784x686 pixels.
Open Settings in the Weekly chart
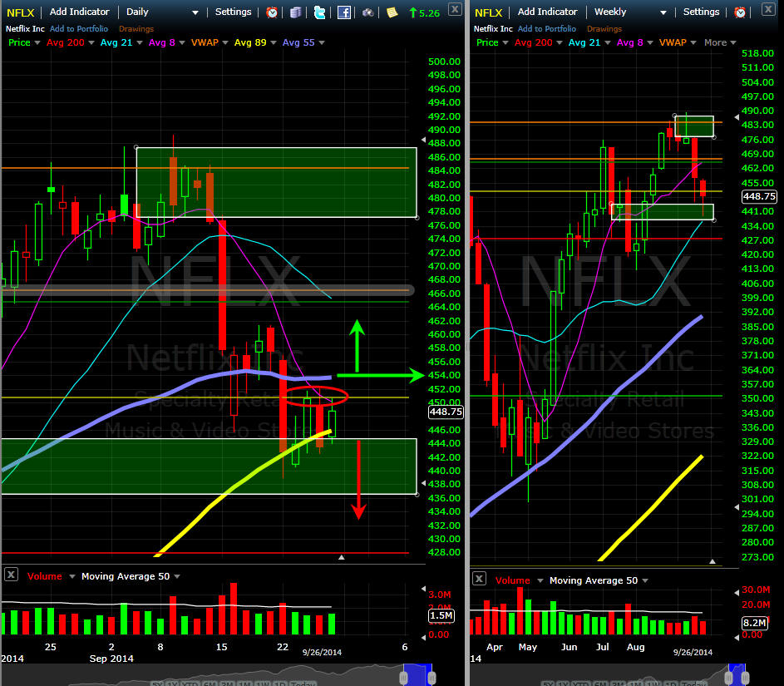701,12
